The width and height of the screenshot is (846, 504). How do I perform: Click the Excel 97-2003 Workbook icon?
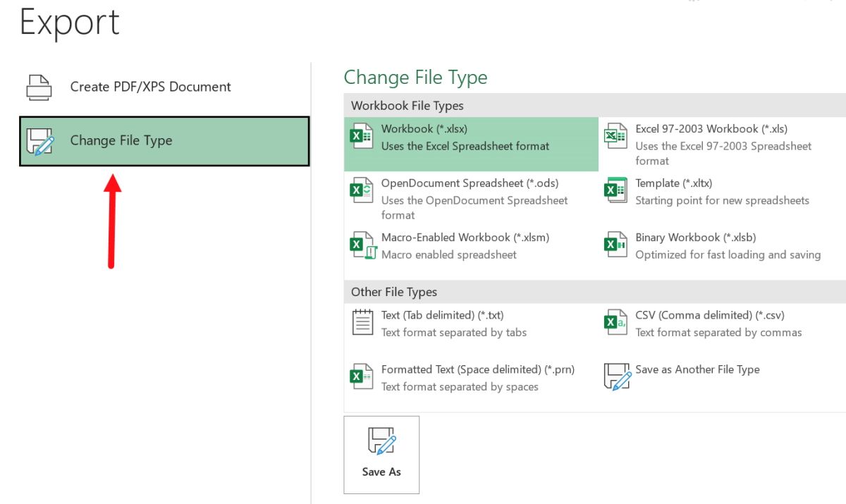pyautogui.click(x=615, y=136)
